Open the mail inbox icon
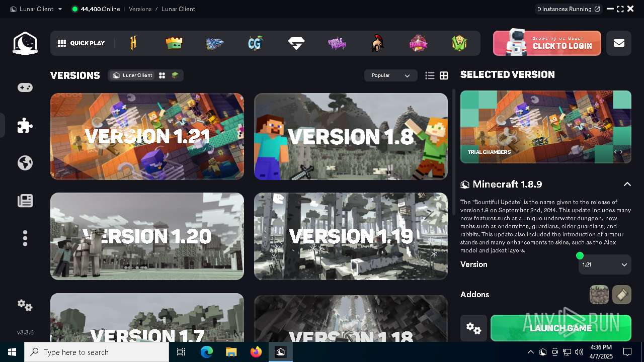 pyautogui.click(x=619, y=43)
